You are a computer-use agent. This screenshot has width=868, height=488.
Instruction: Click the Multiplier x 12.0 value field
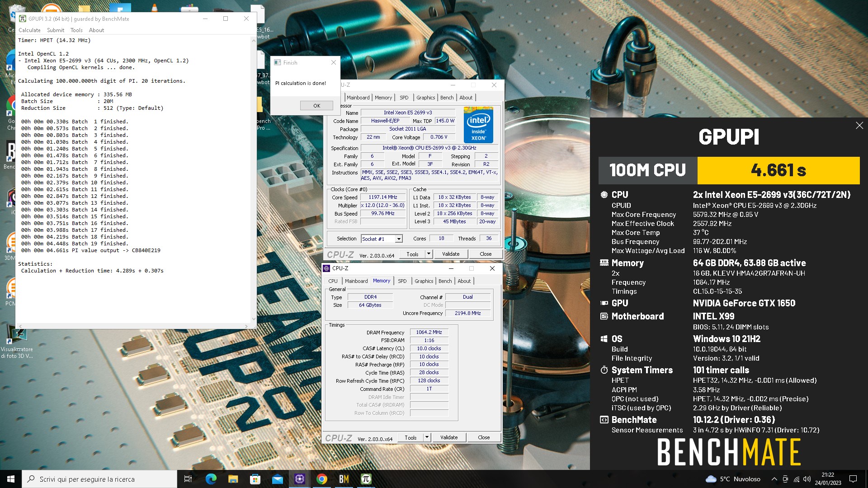click(383, 206)
